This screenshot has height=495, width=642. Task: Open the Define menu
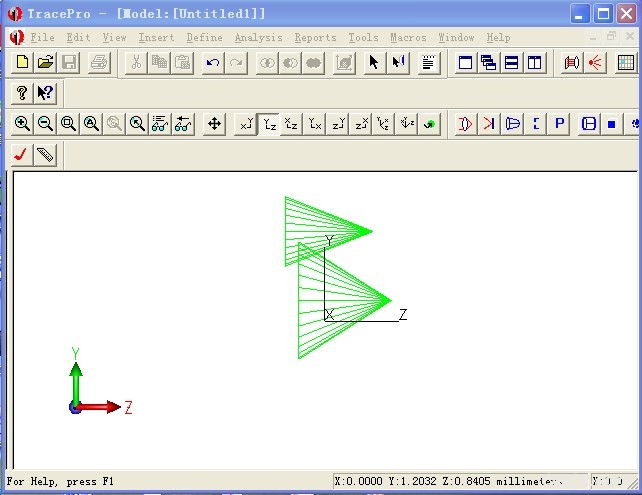204,38
